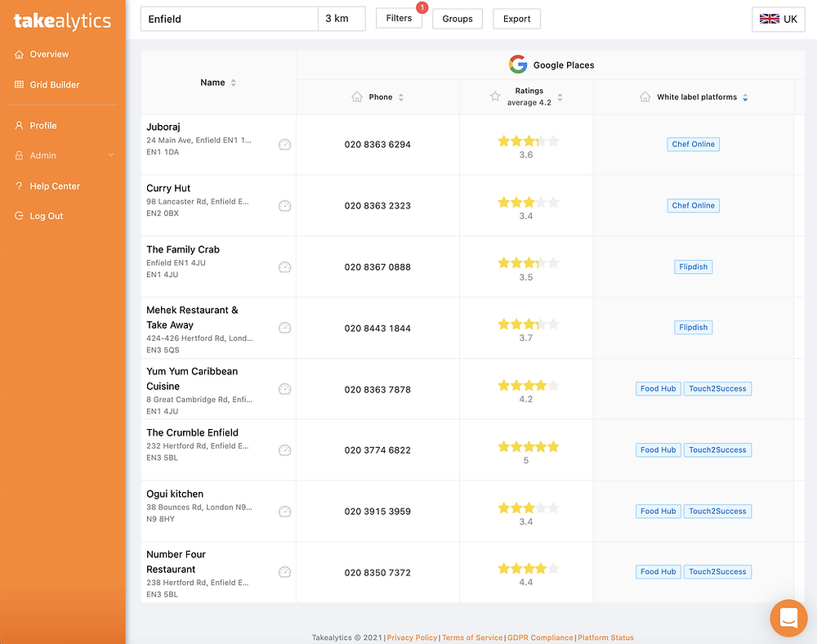
Task: Click Food Hub tag for Yum Yum Caribbean
Action: [x=658, y=389]
